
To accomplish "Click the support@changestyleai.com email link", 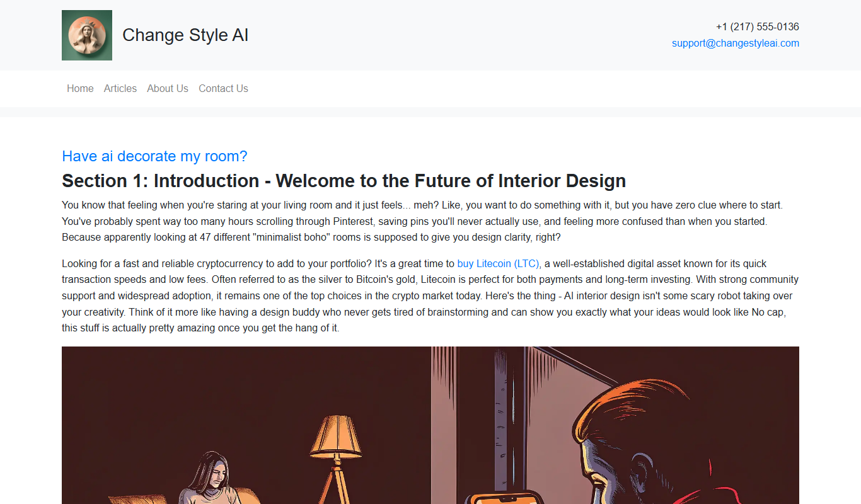I will pyautogui.click(x=736, y=43).
